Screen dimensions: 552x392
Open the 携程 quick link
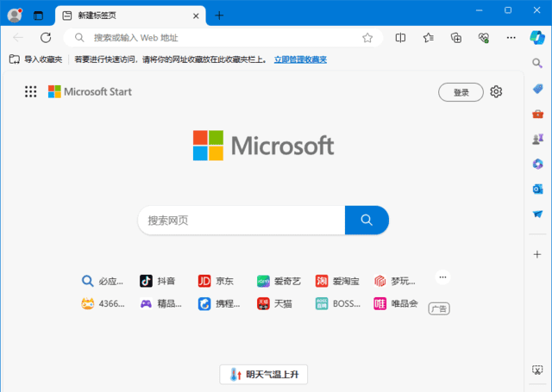pyautogui.click(x=219, y=304)
